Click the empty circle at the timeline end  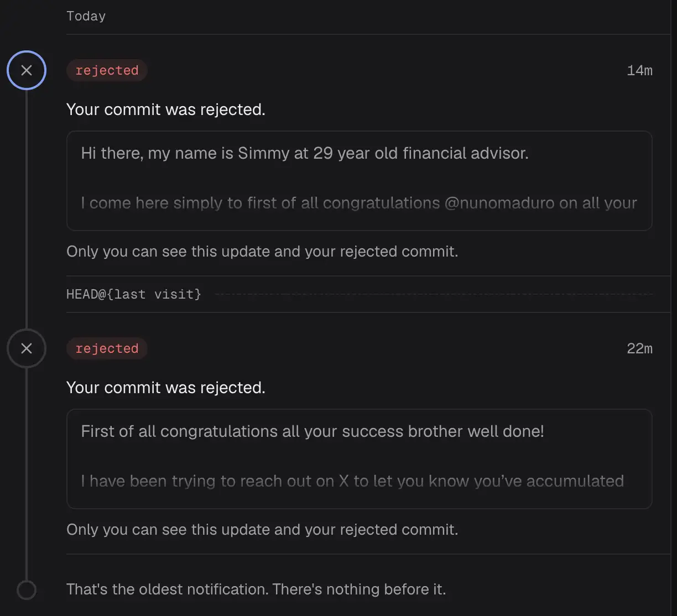pyautogui.click(x=27, y=589)
